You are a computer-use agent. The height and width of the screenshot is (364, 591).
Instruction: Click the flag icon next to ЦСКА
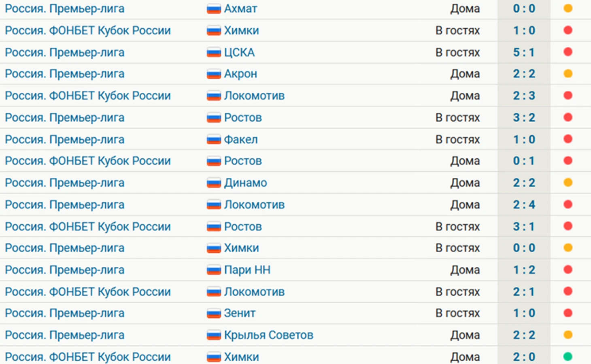[x=213, y=52]
